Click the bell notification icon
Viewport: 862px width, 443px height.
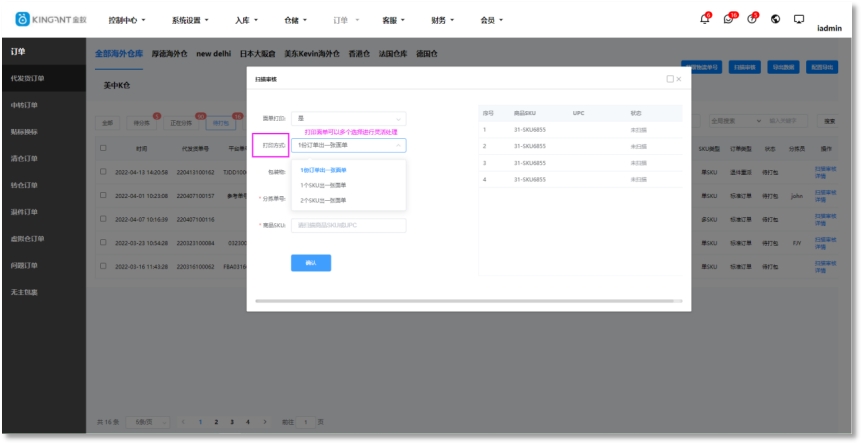(704, 19)
